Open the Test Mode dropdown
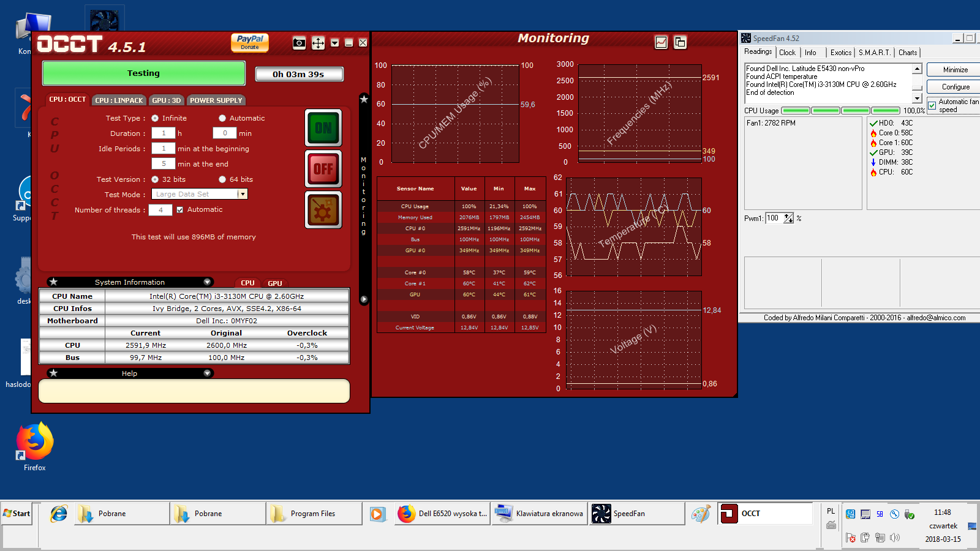This screenshot has width=980, height=551. point(243,194)
